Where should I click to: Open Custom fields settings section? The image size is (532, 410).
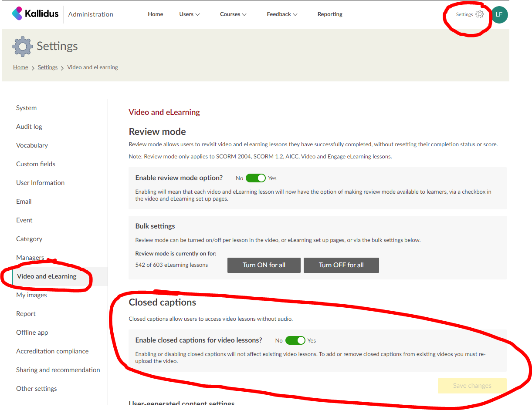(x=36, y=164)
